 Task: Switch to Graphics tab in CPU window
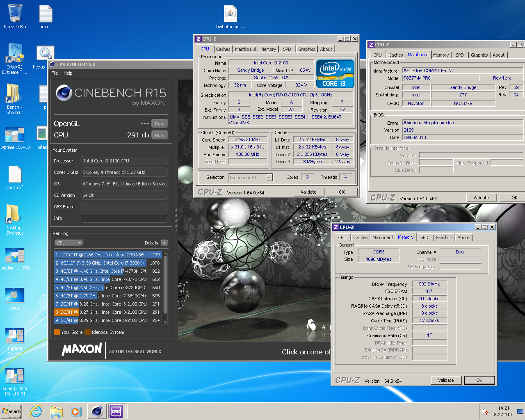tap(307, 49)
